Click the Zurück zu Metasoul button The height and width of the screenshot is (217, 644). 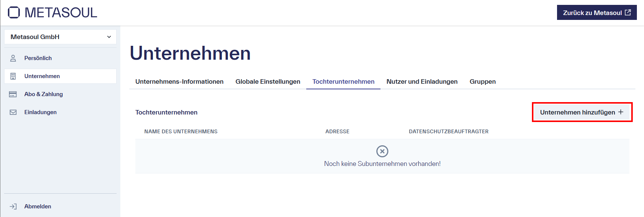597,12
